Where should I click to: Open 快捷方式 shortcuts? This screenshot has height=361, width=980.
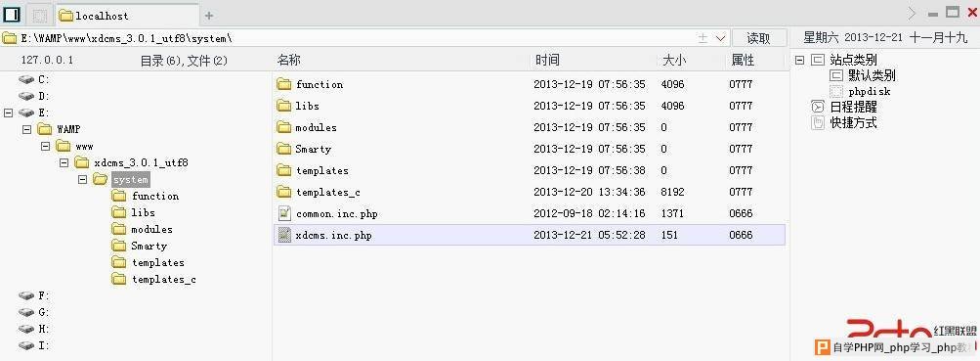853,122
